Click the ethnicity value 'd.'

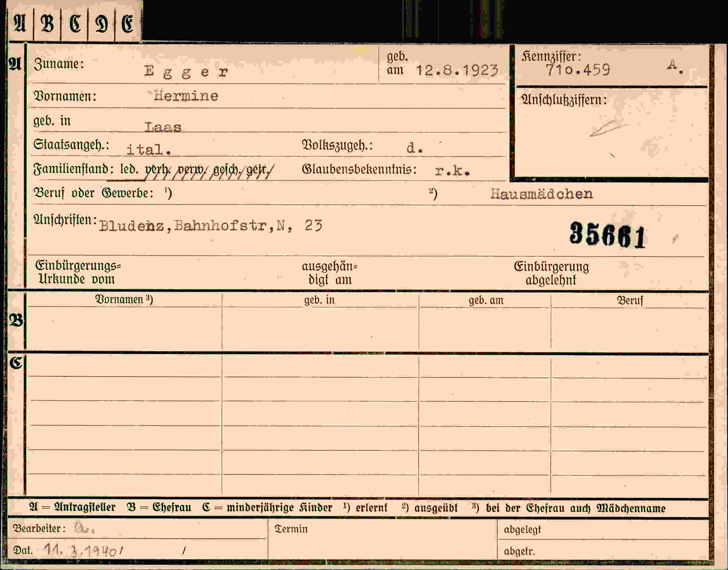415,148
